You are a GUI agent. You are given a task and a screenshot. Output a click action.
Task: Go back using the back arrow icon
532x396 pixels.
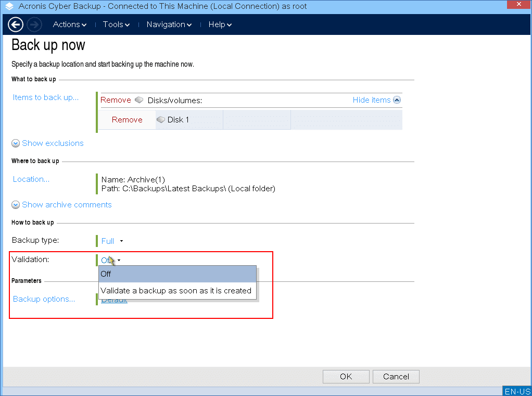[15, 24]
